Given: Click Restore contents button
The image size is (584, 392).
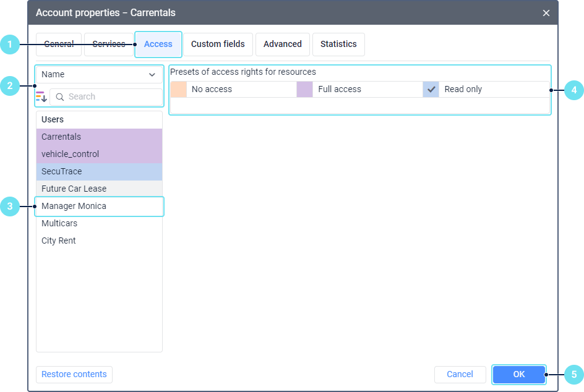Looking at the screenshot, I should (x=74, y=374).
